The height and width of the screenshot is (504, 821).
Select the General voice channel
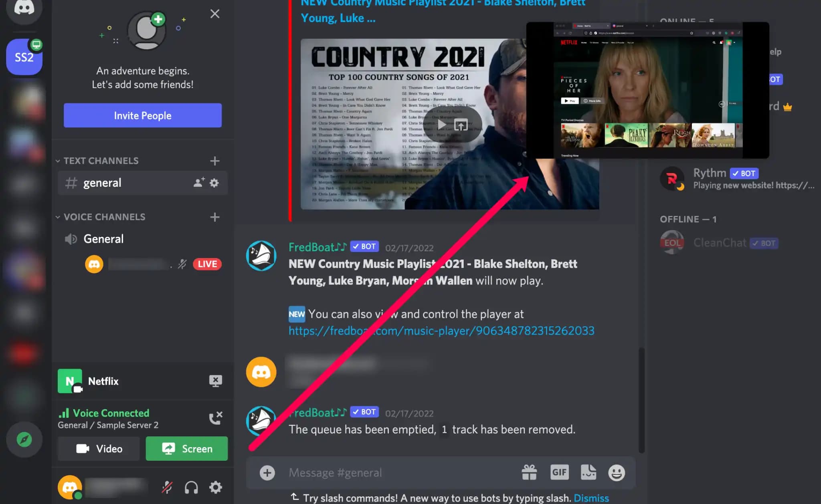103,239
